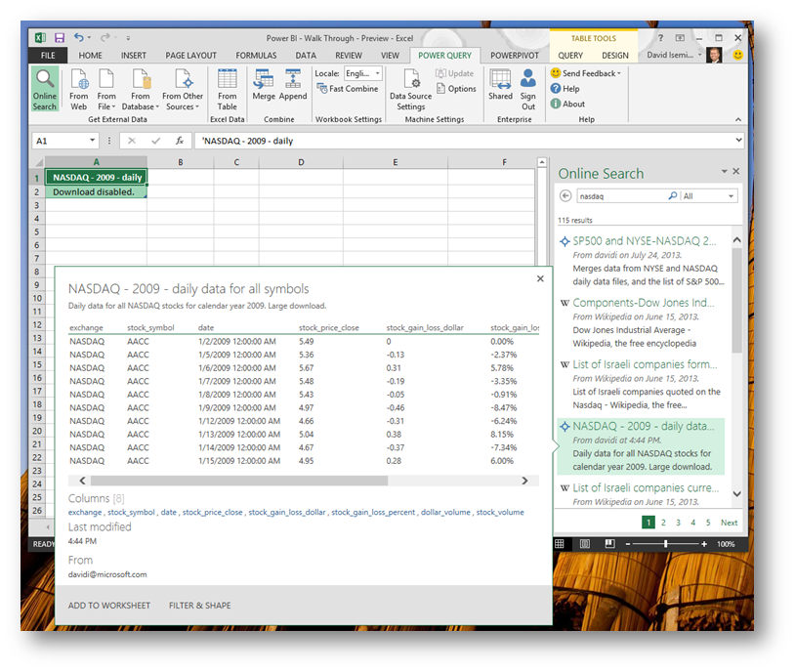Expand the formula bar

click(738, 140)
